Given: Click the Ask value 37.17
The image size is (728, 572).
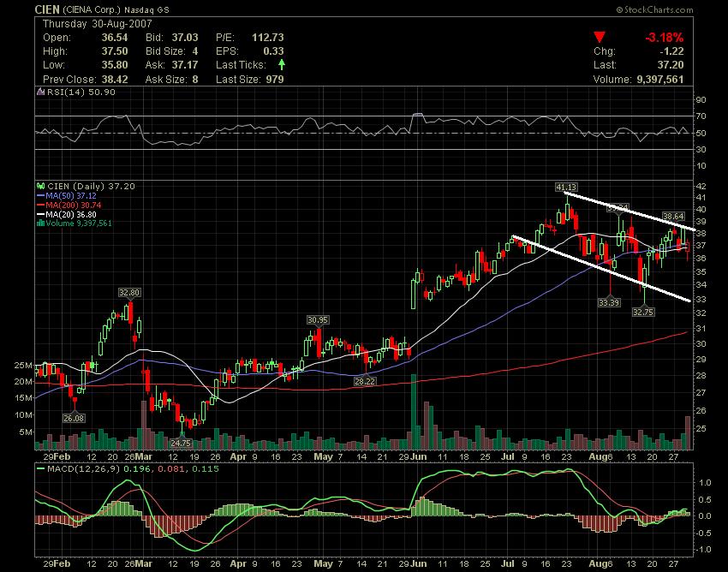Looking at the screenshot, I should (185, 64).
